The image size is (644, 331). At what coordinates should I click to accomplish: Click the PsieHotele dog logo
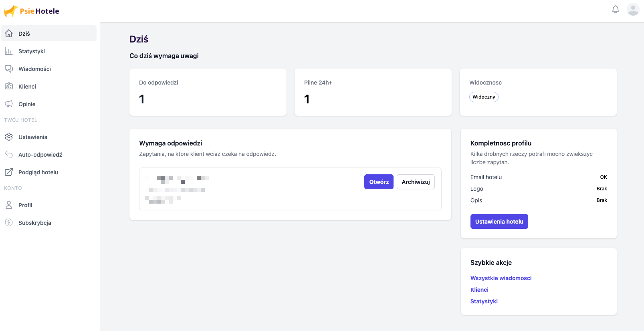(11, 11)
